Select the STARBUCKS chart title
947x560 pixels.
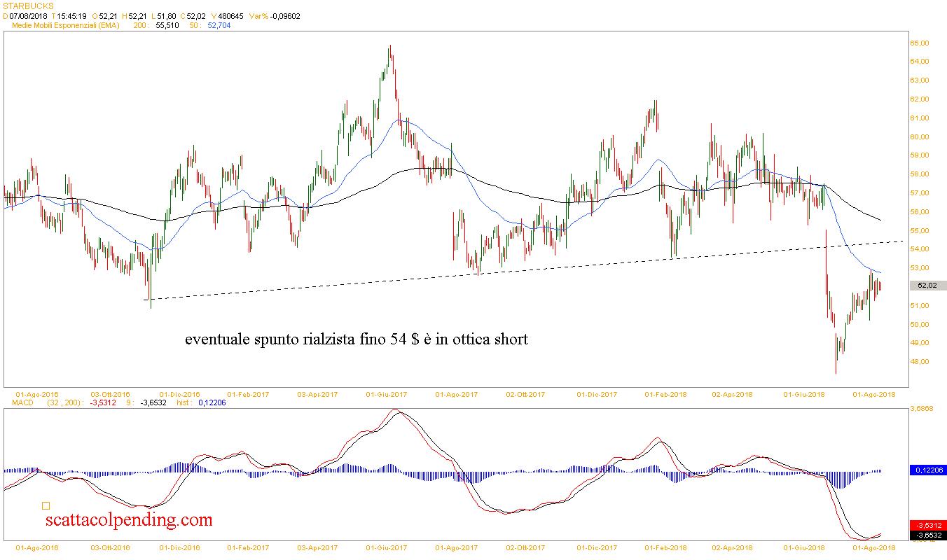pos(29,6)
